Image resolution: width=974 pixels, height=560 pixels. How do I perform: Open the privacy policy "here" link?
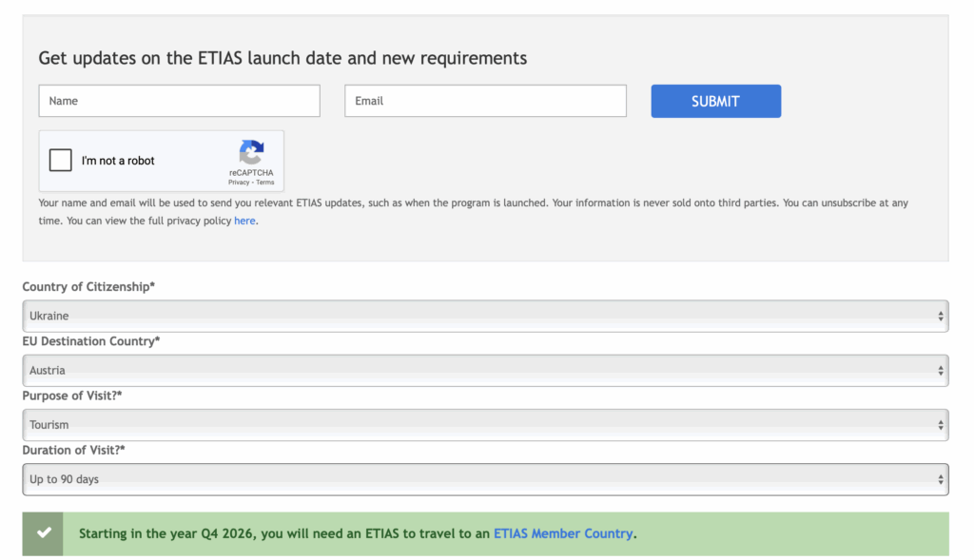[x=244, y=221]
